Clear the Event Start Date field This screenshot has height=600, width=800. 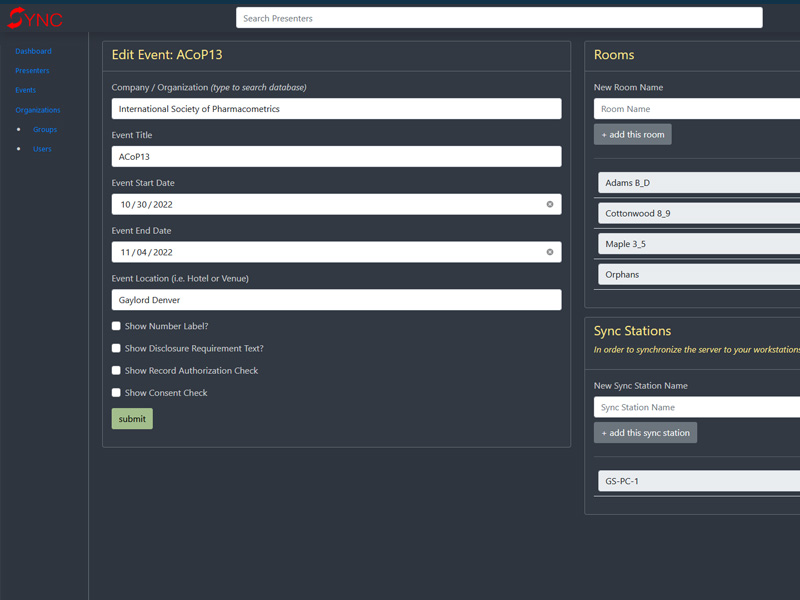(x=549, y=204)
